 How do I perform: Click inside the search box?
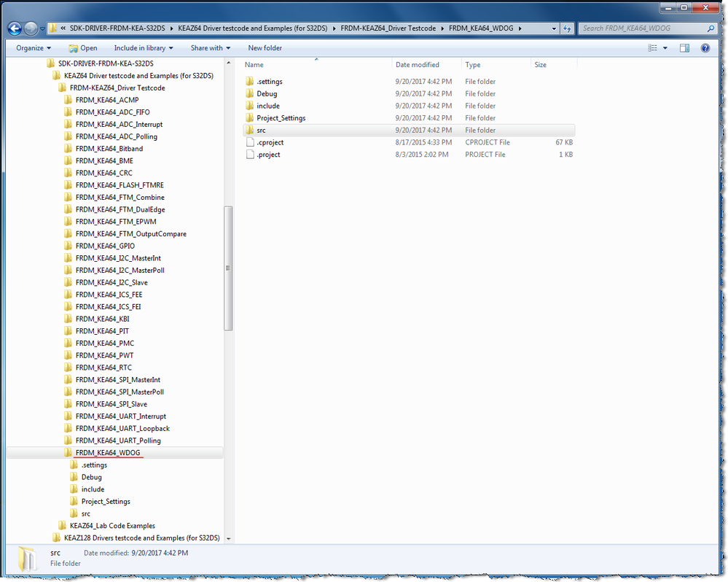pos(634,28)
